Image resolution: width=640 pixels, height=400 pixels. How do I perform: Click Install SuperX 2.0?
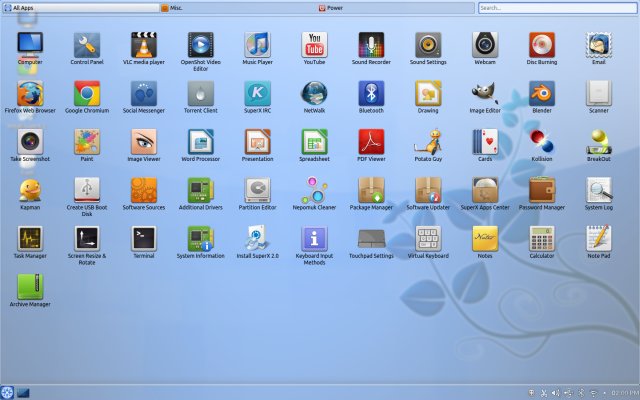tap(257, 239)
